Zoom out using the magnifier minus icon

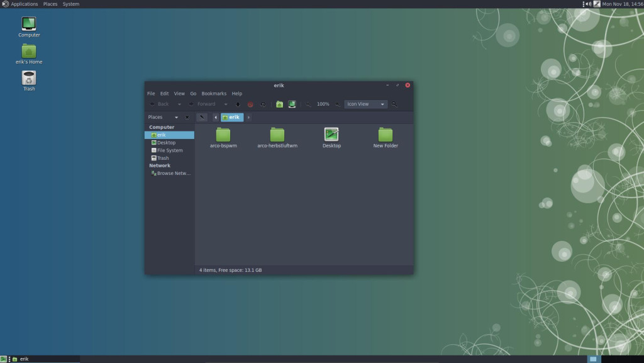pos(308,104)
